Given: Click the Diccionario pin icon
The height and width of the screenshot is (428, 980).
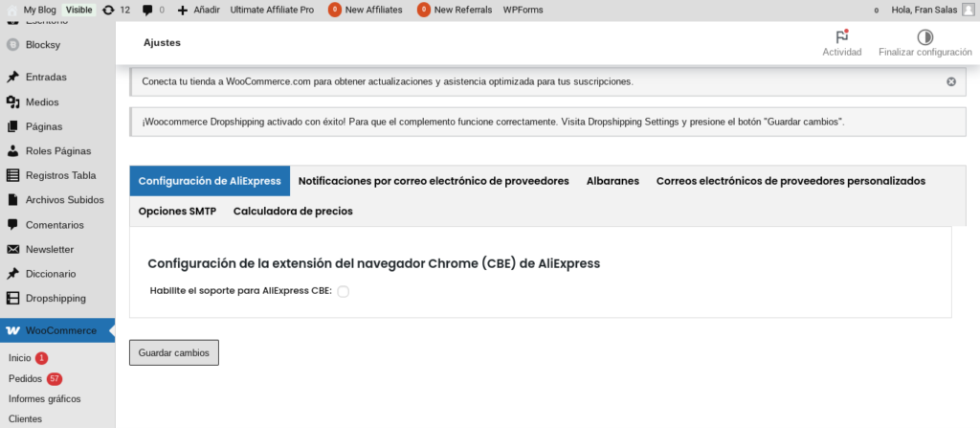Looking at the screenshot, I should [x=12, y=274].
